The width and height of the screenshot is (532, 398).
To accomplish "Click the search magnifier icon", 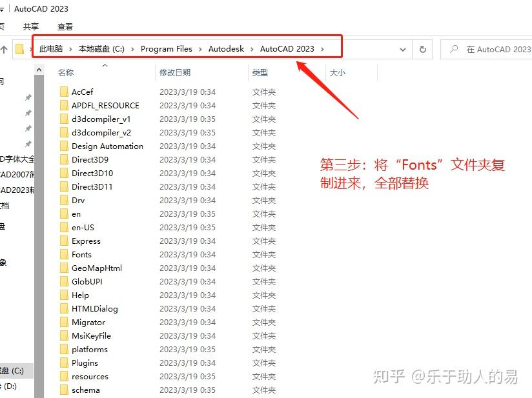I will pos(454,49).
